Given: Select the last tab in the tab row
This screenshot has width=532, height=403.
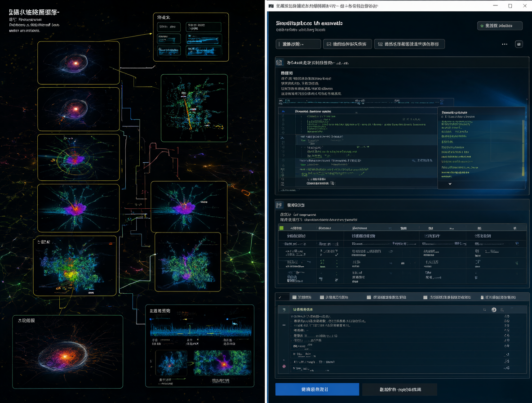Looking at the screenshot, I should (498, 297).
